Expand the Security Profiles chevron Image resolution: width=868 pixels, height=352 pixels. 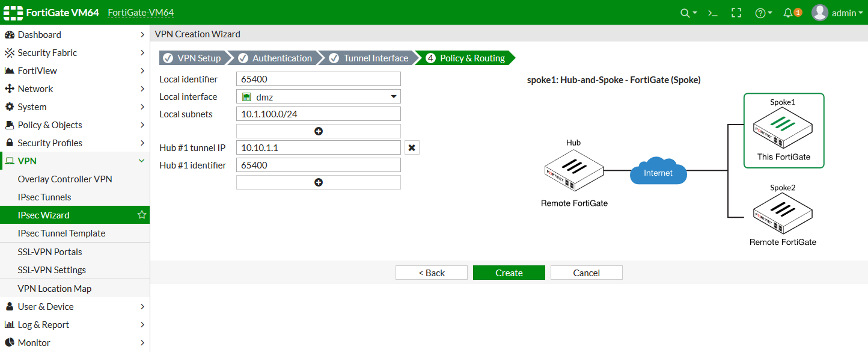[x=142, y=143]
